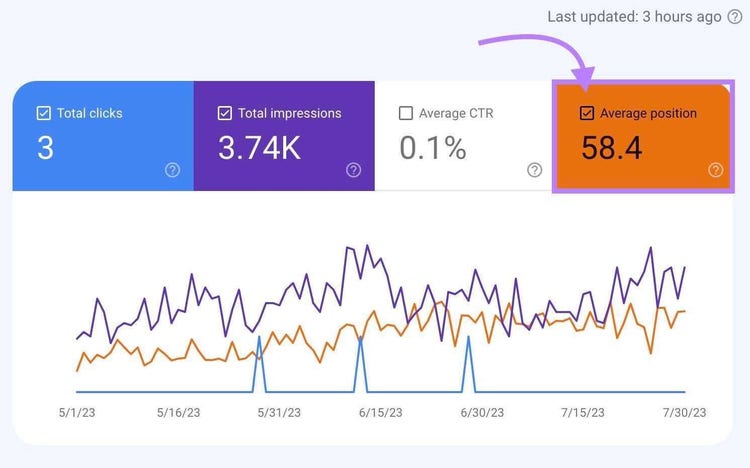Click help icon in Total impressions card
This screenshot has width=750, height=468.
click(x=353, y=170)
